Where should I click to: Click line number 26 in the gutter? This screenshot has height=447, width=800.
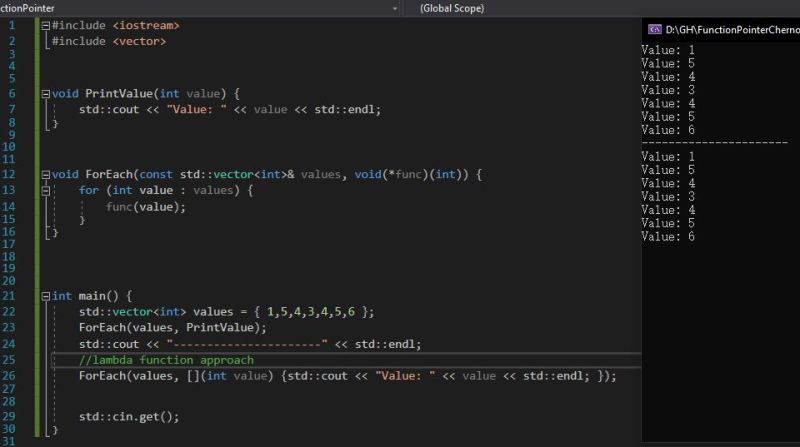tap(9, 376)
